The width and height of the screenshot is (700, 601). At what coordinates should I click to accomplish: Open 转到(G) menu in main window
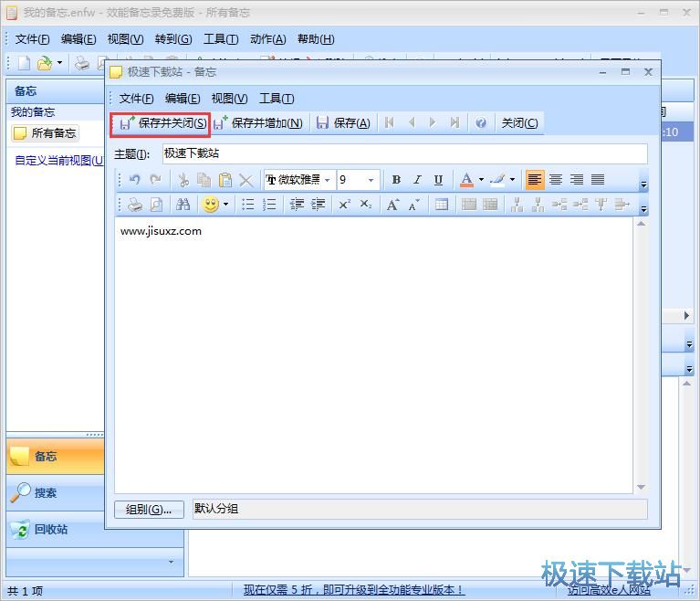coord(173,39)
